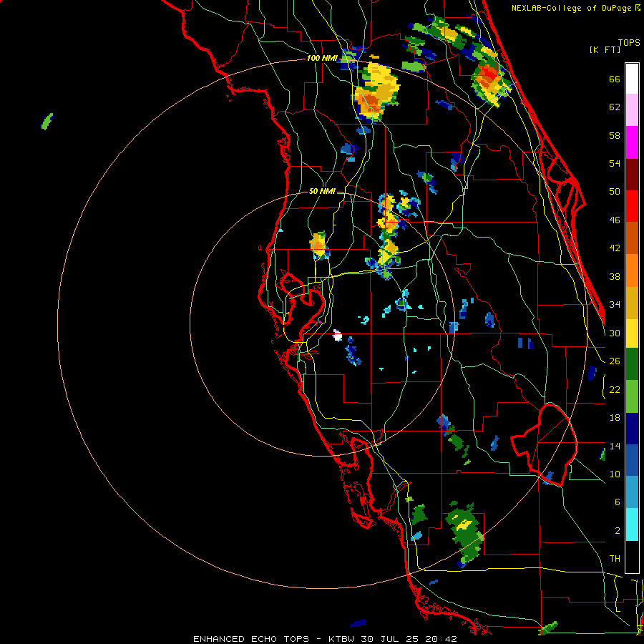Click the [K FT] units label
Screen dimensions: 644x644
605,49
